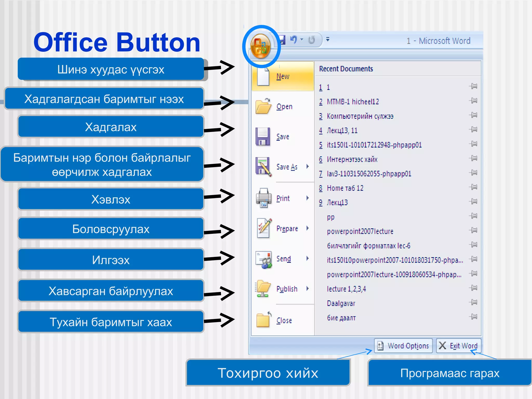Expand the Send submenu arrow
Viewport: 532px width, 399px height.
308,258
